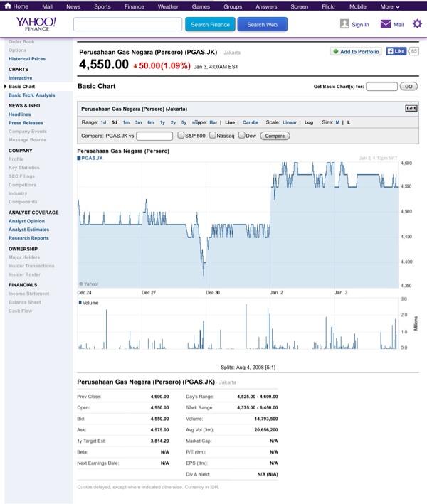This screenshot has width=427, height=504.
Task: Go to News in top navigation
Action: (73, 6)
